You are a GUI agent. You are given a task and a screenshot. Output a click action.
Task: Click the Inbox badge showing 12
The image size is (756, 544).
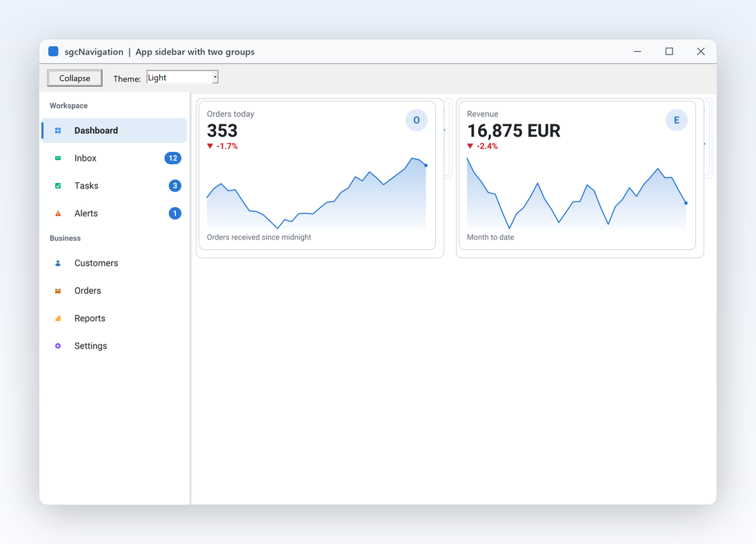[x=172, y=158]
